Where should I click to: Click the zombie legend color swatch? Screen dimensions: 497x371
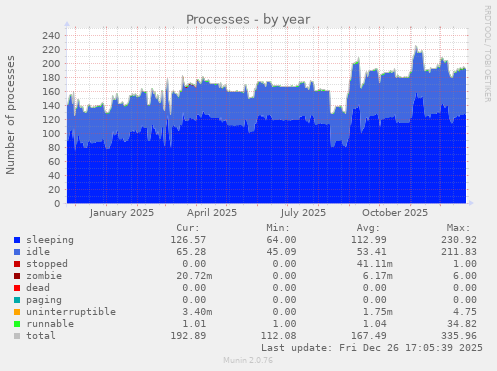point(17,276)
